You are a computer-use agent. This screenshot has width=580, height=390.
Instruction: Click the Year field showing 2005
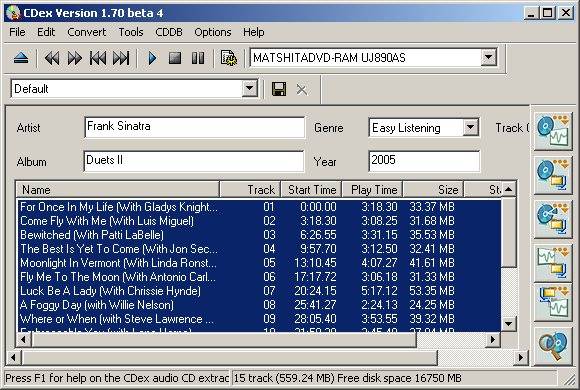pos(424,161)
